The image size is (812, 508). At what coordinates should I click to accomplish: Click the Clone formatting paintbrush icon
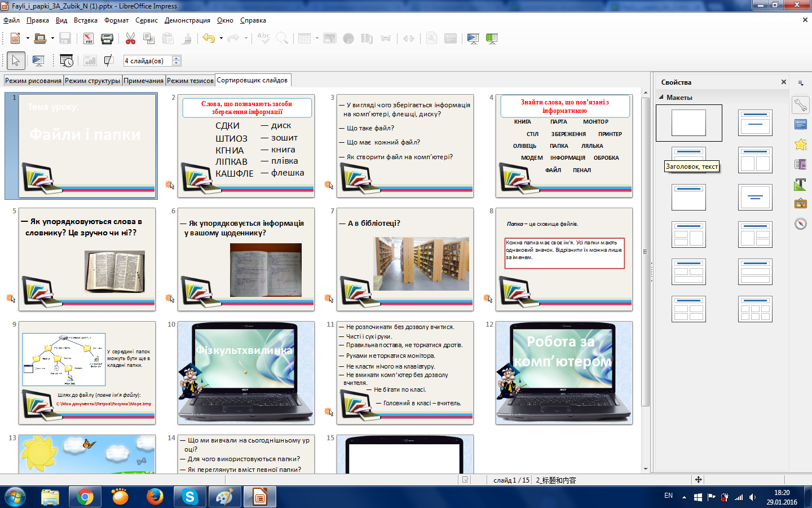(x=187, y=38)
